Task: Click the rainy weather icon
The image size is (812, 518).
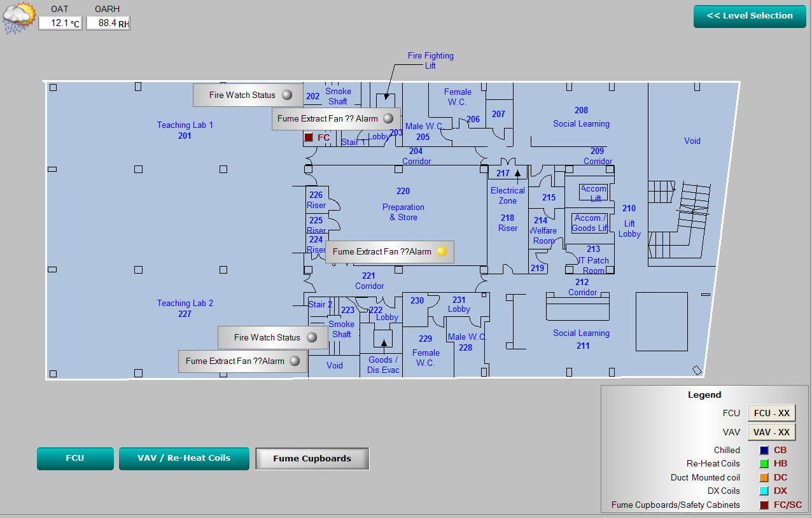Action: (19, 18)
